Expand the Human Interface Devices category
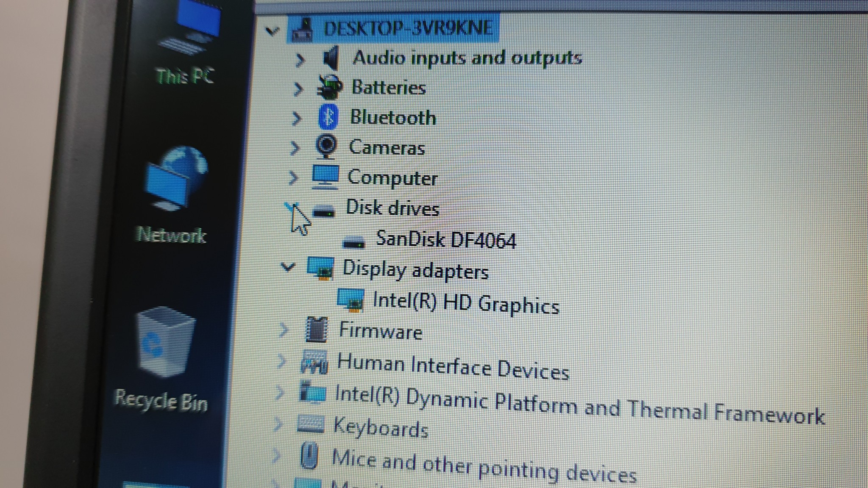 point(281,362)
